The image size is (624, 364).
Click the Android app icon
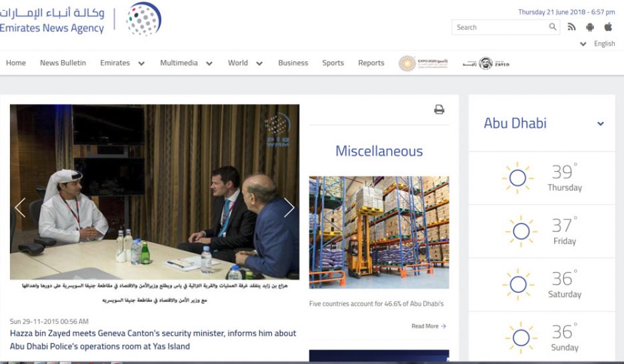click(x=589, y=27)
